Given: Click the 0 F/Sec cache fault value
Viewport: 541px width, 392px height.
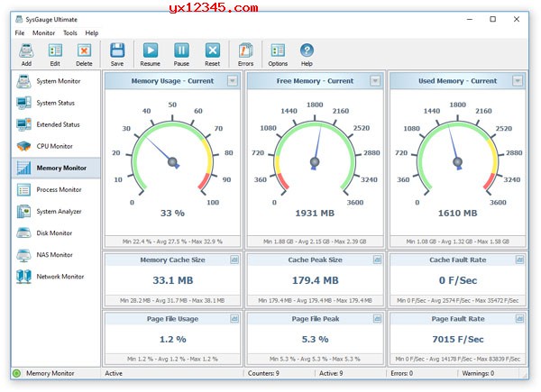Looking at the screenshot, I should pyautogui.click(x=458, y=280).
